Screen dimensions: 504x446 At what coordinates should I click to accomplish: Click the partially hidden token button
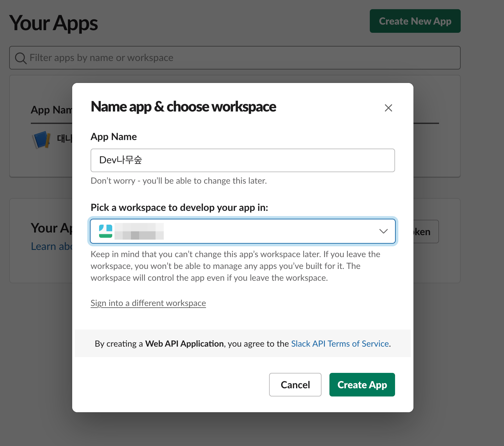point(426,232)
